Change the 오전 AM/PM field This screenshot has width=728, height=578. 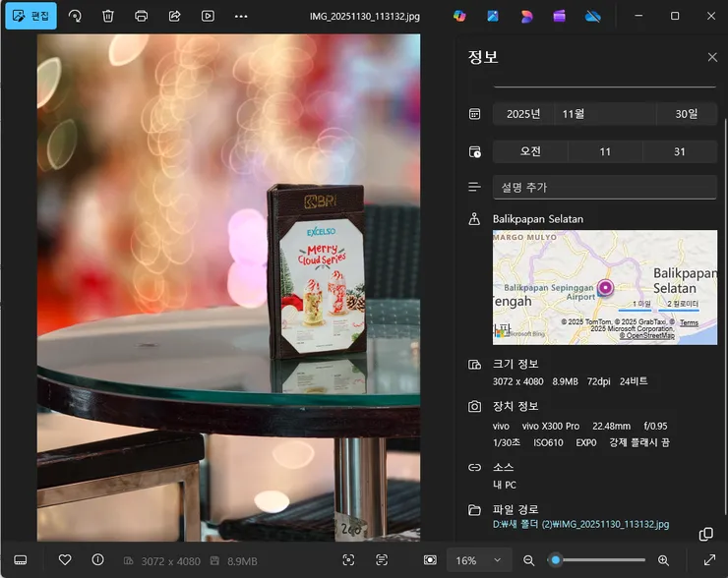[x=530, y=151]
